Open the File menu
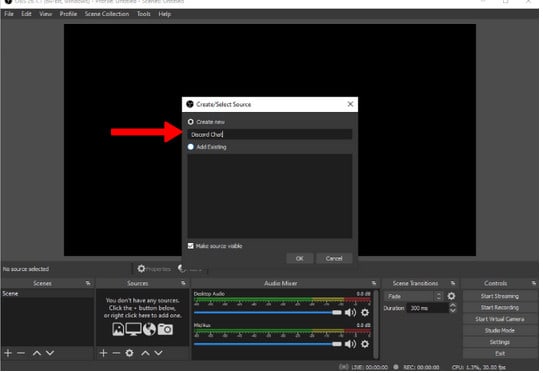 point(9,14)
